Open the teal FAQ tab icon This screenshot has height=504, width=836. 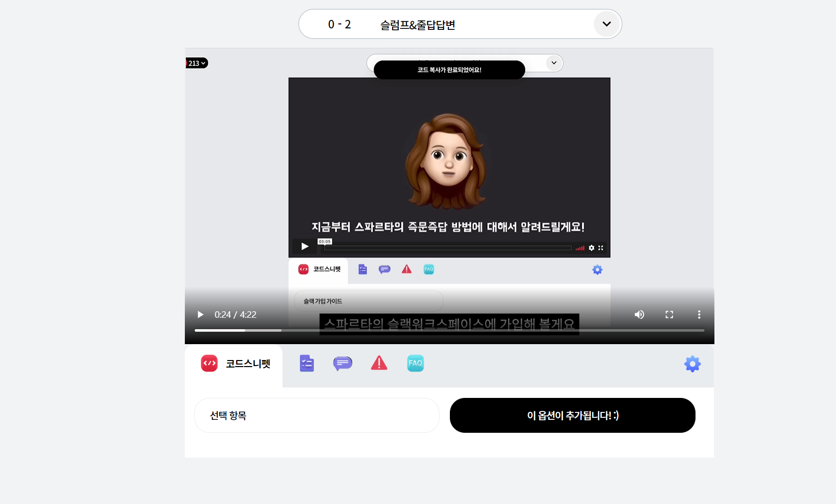tap(416, 363)
